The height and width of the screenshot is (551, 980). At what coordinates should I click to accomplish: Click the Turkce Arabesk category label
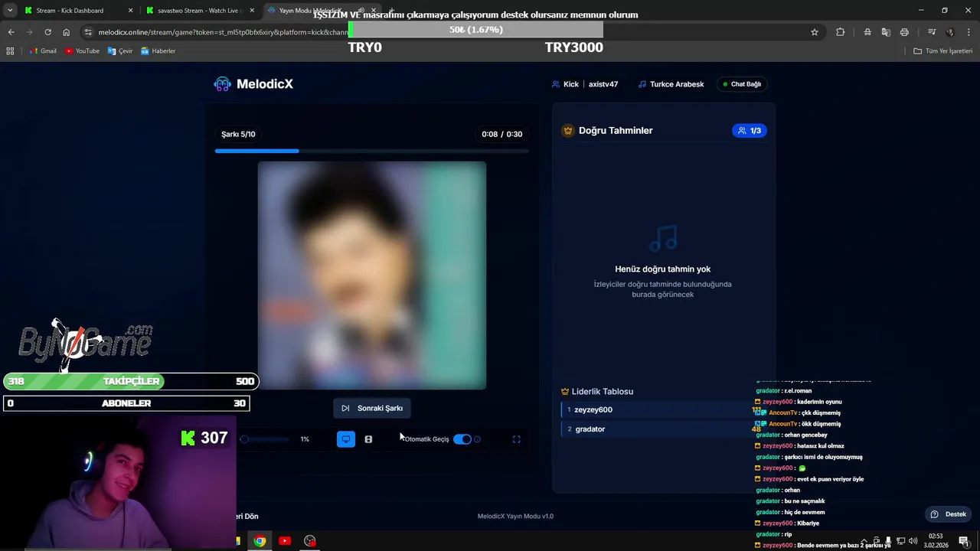pyautogui.click(x=671, y=84)
